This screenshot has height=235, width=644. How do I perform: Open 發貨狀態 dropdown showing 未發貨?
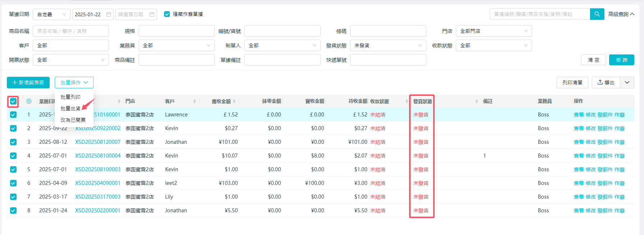[388, 45]
